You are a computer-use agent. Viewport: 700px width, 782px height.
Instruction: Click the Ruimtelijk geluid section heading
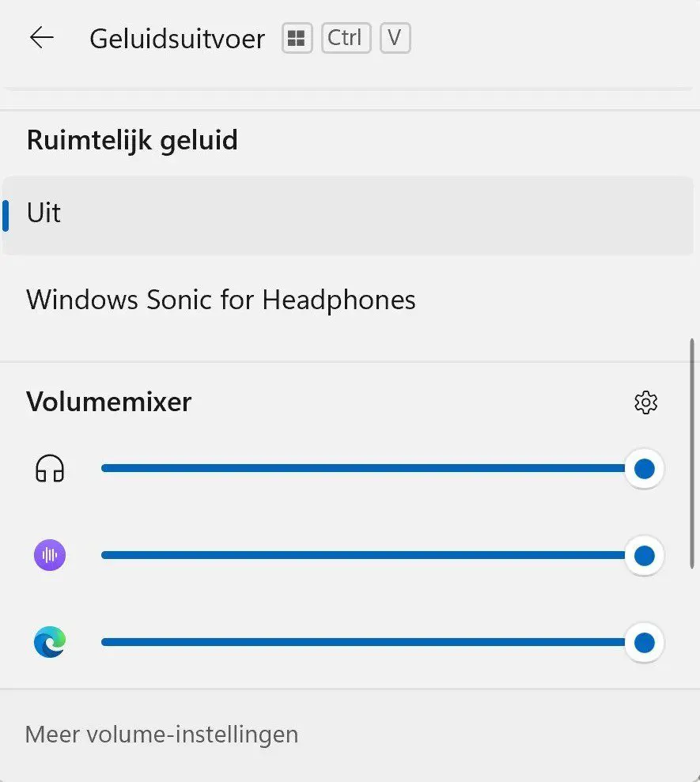click(132, 140)
